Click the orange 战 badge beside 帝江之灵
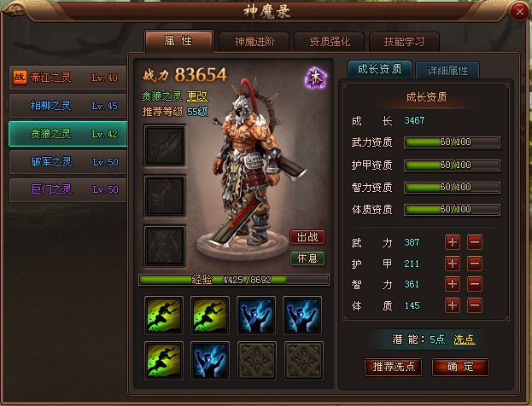This screenshot has width=532, height=406. (20, 78)
